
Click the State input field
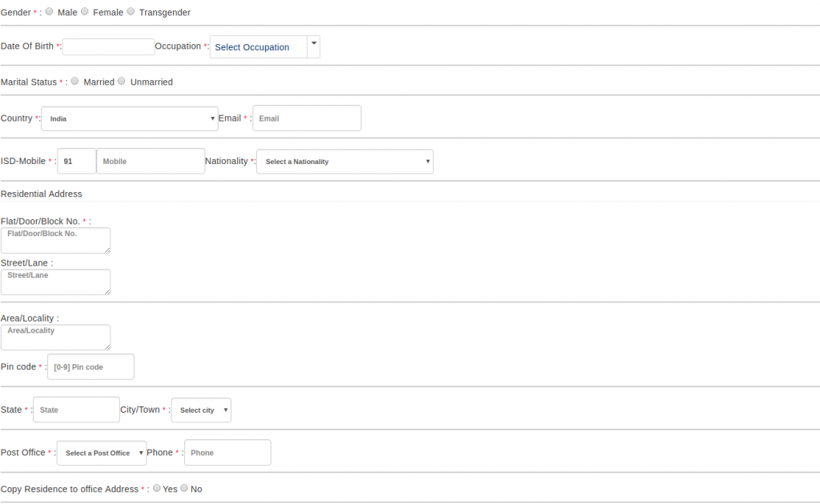pyautogui.click(x=75, y=409)
